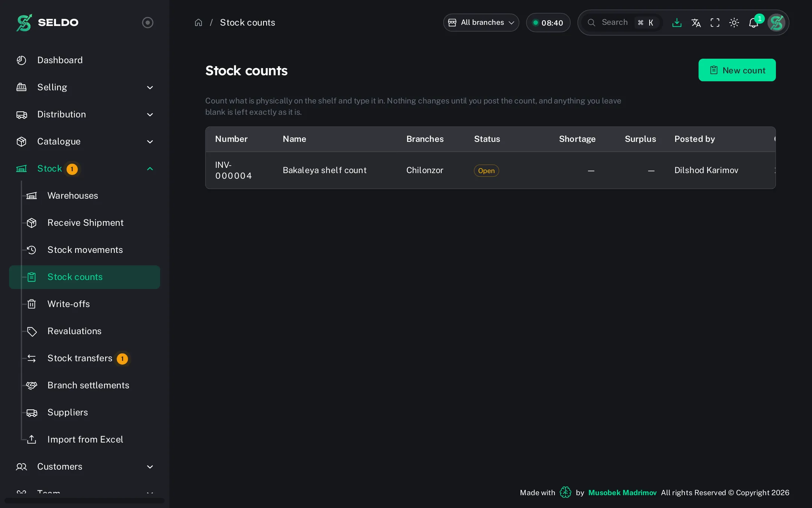Image resolution: width=812 pixels, height=508 pixels.
Task: Click the Import from Excel upload icon
Action: coord(32,440)
